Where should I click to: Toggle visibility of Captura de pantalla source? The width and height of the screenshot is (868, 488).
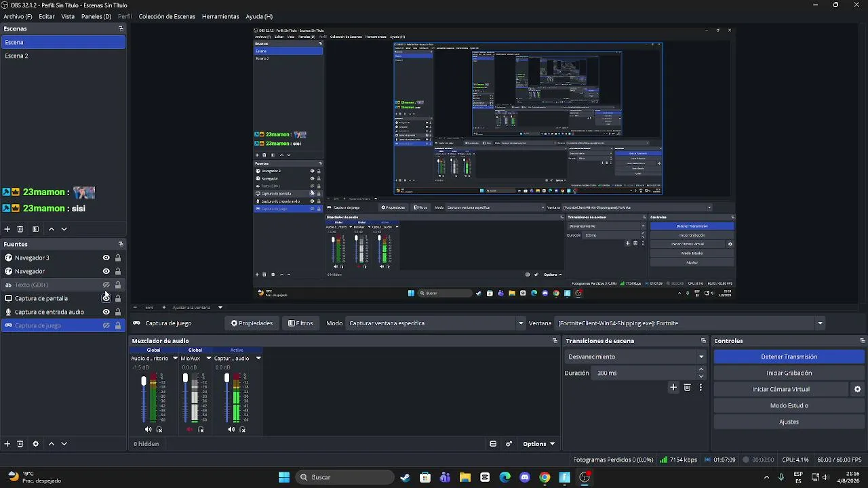pyautogui.click(x=106, y=298)
